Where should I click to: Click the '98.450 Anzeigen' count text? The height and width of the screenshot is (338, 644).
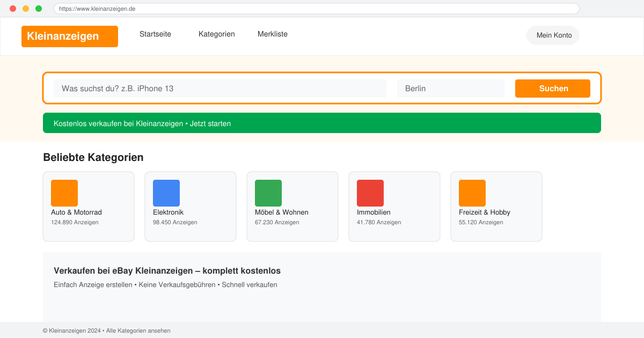[175, 222]
